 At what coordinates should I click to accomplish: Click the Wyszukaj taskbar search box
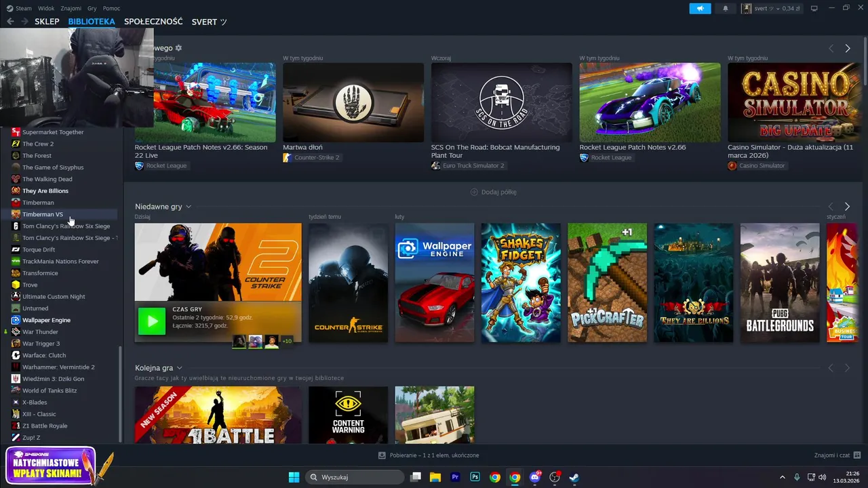tap(355, 477)
